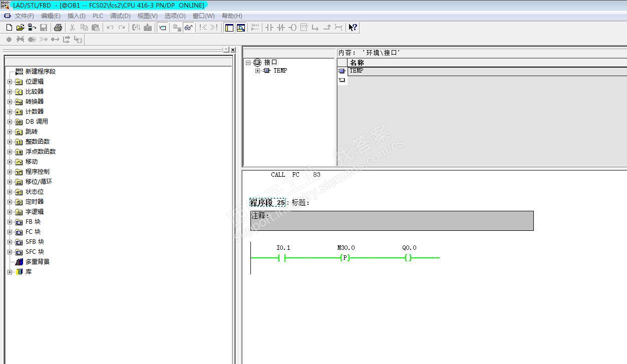Image resolution: width=627 pixels, height=364 pixels.
Task: Click the Open branch icon
Action: point(316,28)
